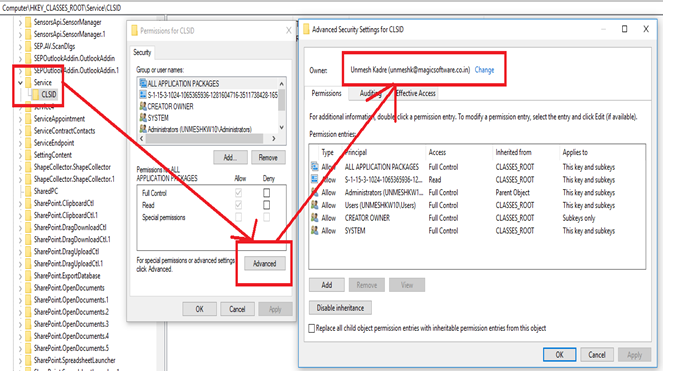Tick Deny checkbox for Read permission
694x374 pixels.
click(x=266, y=205)
